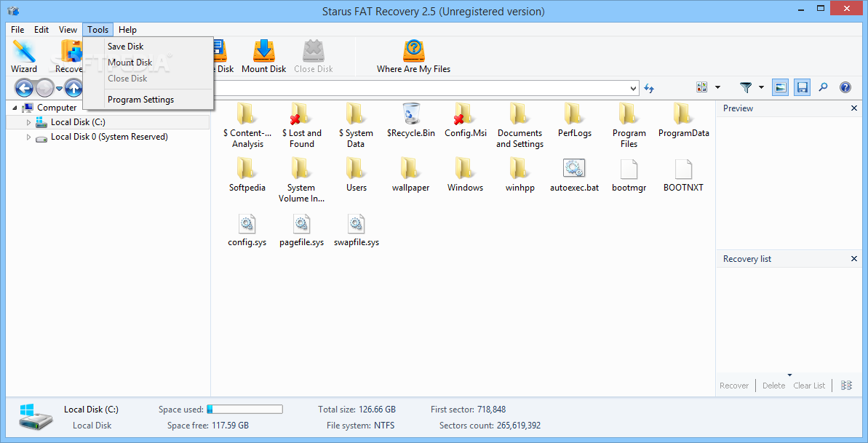Select the ProgramData folder
The width and height of the screenshot is (868, 443).
[x=683, y=120]
